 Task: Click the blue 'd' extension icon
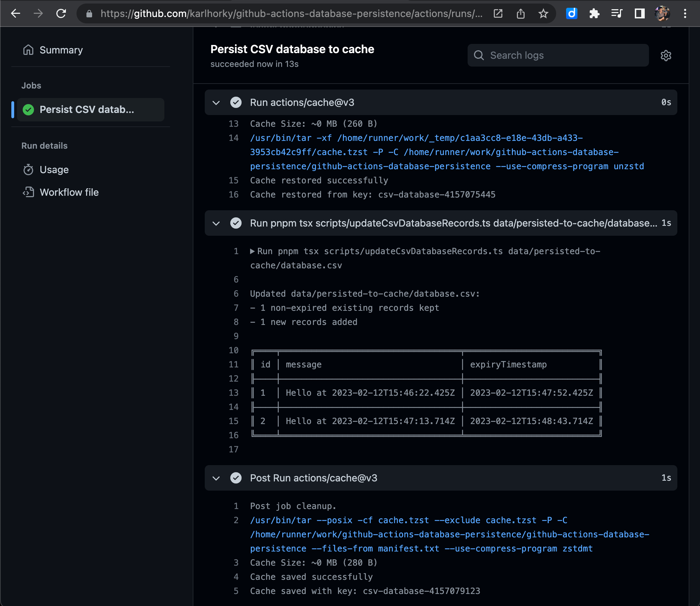tap(571, 14)
